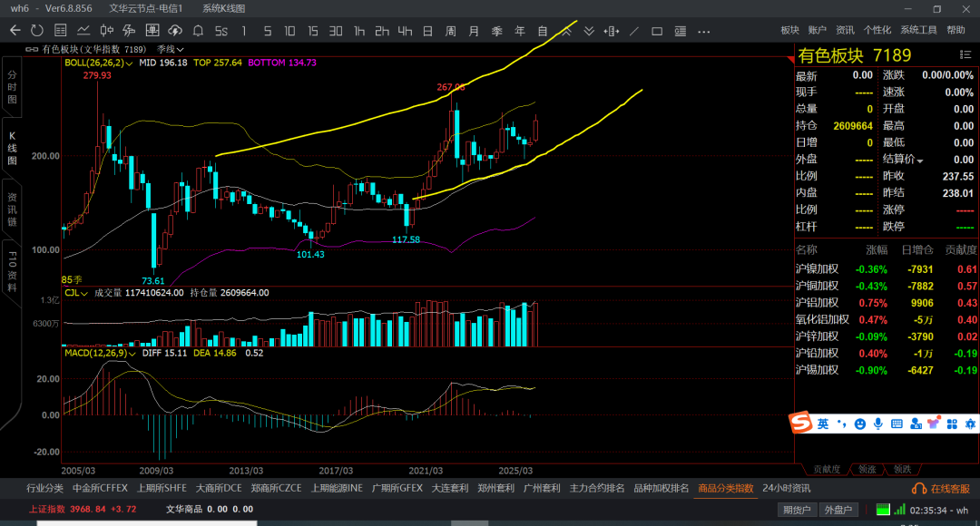The width and height of the screenshot is (980, 526).
Task: Switch to the 1h period
Action: point(358,31)
